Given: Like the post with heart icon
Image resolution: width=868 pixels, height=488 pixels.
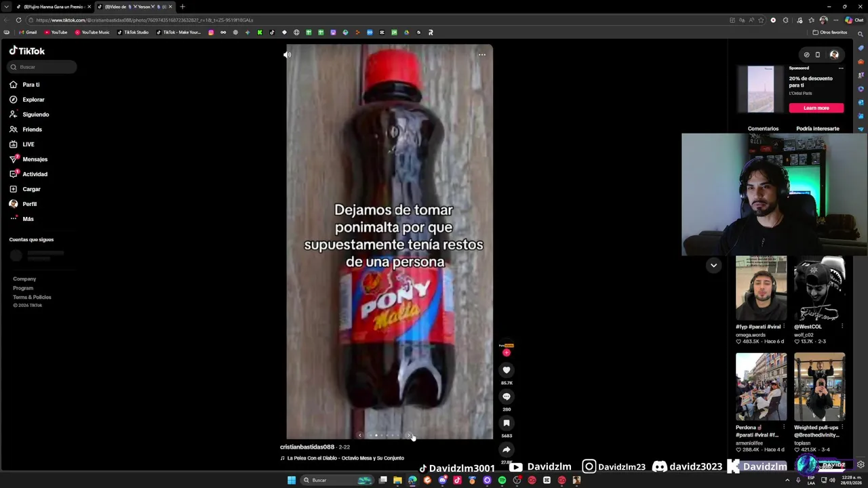Looking at the screenshot, I should point(507,370).
